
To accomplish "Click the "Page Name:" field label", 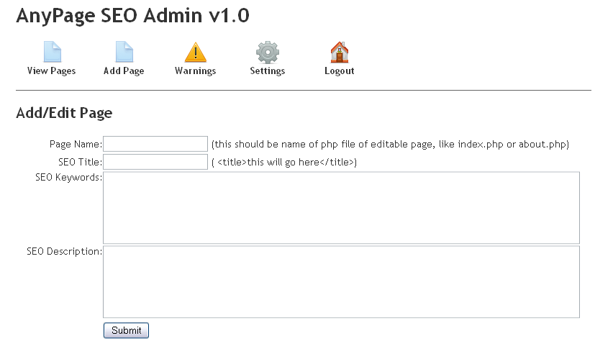I will point(76,145).
